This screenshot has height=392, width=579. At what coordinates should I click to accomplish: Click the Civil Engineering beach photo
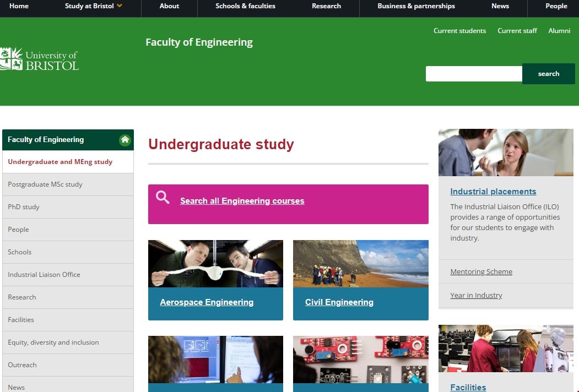[x=360, y=264]
